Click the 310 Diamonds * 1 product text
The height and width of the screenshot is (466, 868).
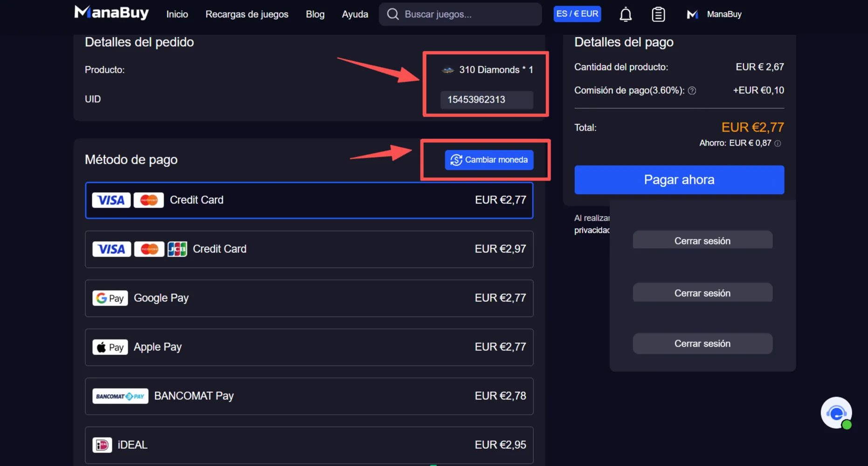496,70
